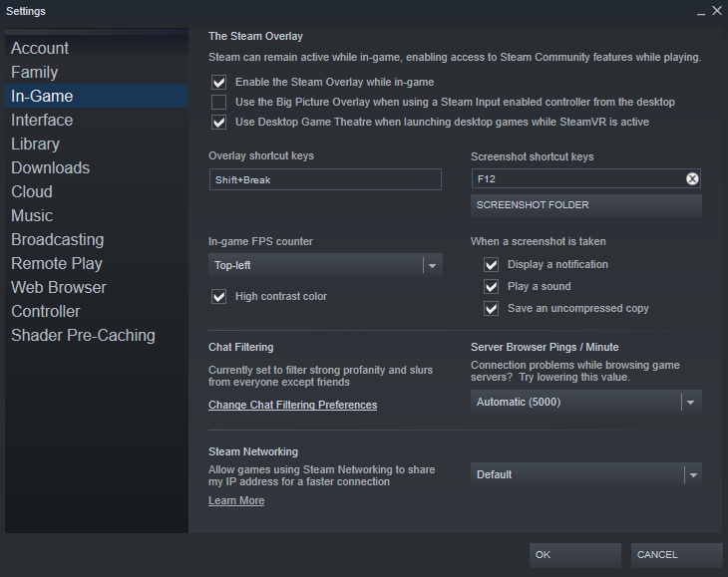Open the Downloads settings section
The width and height of the screenshot is (728, 577).
[x=50, y=167]
